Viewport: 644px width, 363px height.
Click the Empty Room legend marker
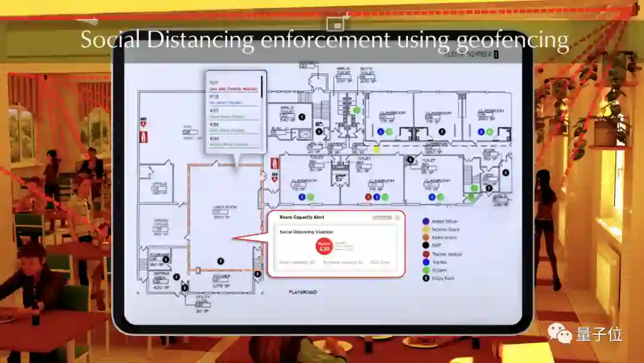pyautogui.click(x=426, y=278)
